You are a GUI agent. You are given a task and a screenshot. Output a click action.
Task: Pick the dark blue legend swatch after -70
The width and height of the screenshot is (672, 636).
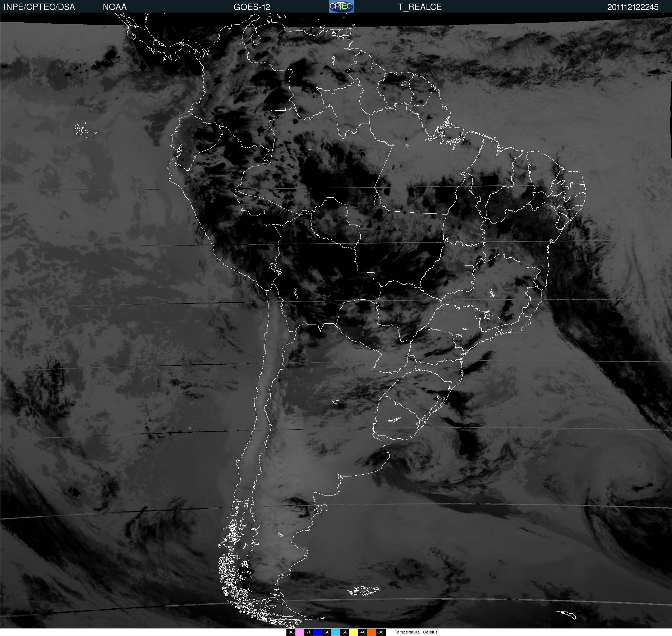pyautogui.click(x=318, y=632)
